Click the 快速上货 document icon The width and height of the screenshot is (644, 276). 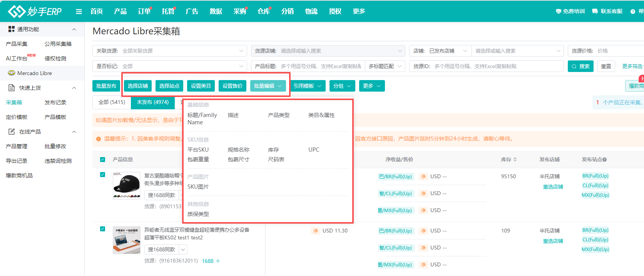[12, 88]
